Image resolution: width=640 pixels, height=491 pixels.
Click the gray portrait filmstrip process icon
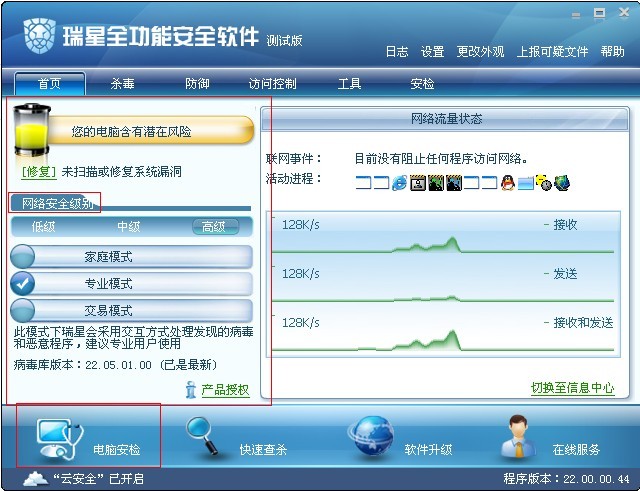(x=418, y=182)
